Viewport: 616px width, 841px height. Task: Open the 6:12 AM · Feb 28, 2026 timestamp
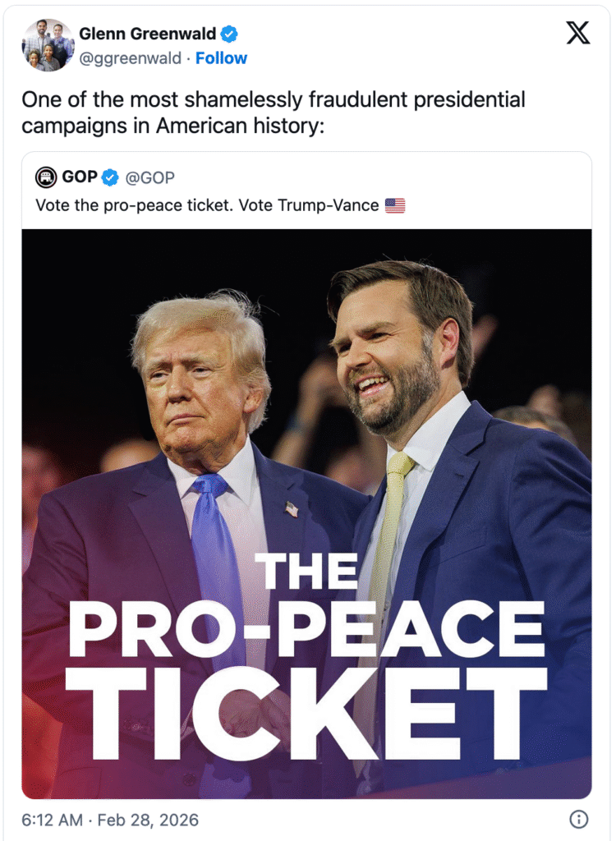click(x=110, y=820)
